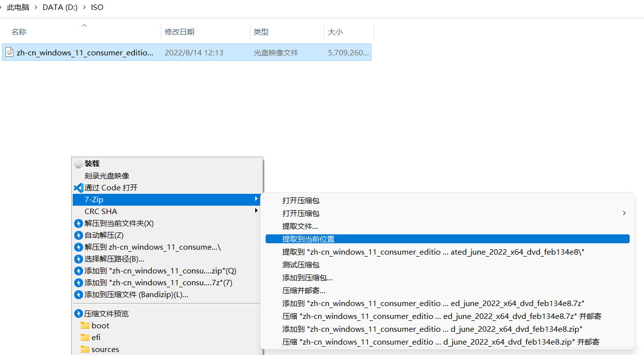
Task: Click 此电脑 in the address path
Action: click(x=18, y=7)
